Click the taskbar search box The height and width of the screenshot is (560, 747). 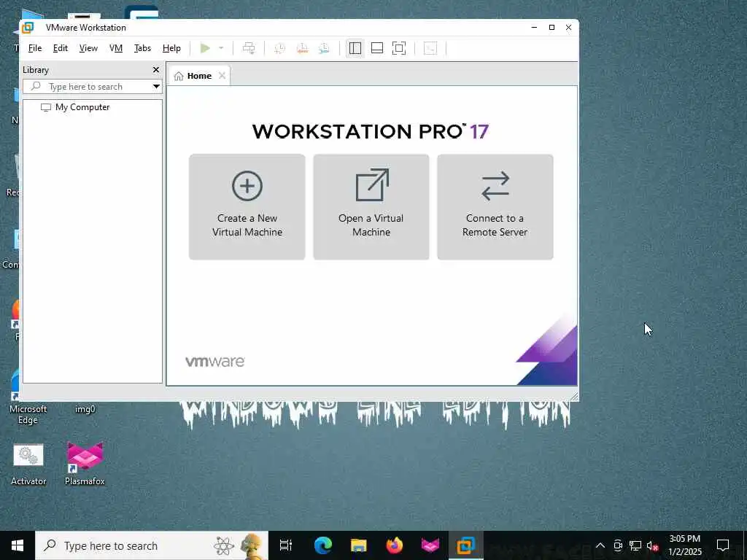tap(152, 545)
